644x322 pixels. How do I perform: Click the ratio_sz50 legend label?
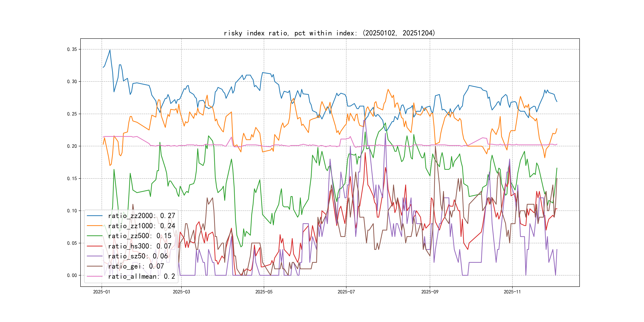tap(138, 256)
